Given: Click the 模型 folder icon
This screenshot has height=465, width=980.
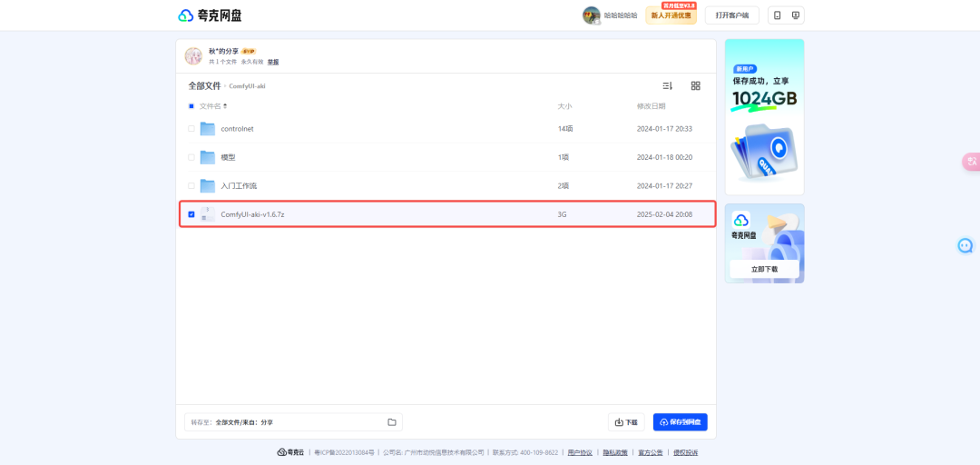Looking at the screenshot, I should click(208, 158).
